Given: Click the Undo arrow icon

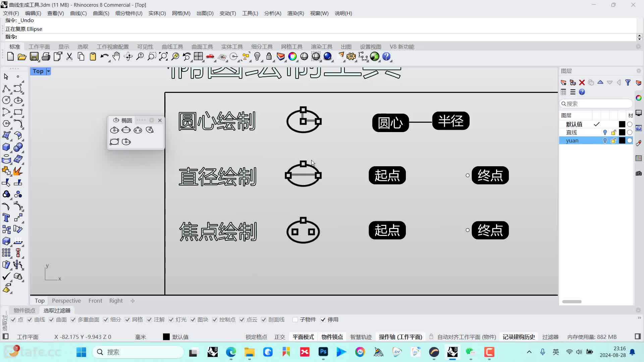Looking at the screenshot, I should click(x=104, y=57).
